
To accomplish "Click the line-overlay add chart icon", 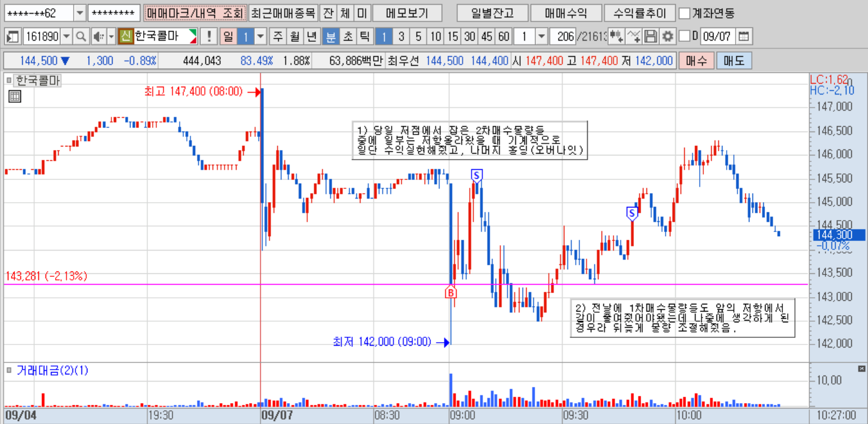I will click(x=634, y=36).
